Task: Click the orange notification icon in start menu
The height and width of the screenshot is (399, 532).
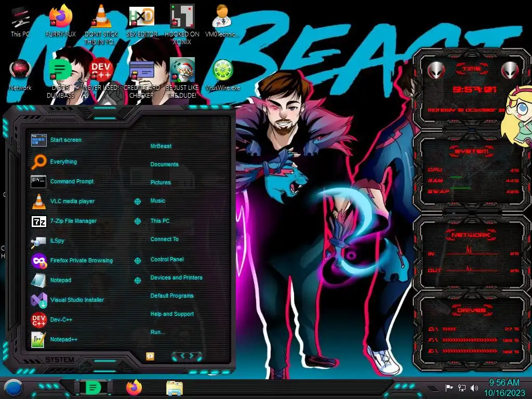Action: (x=150, y=356)
